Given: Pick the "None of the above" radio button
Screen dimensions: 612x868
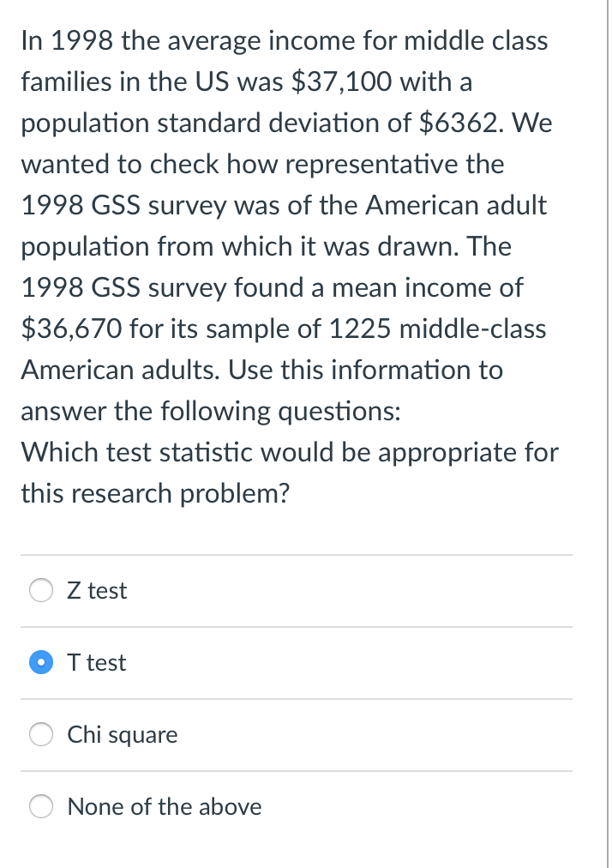Looking at the screenshot, I should [x=42, y=807].
